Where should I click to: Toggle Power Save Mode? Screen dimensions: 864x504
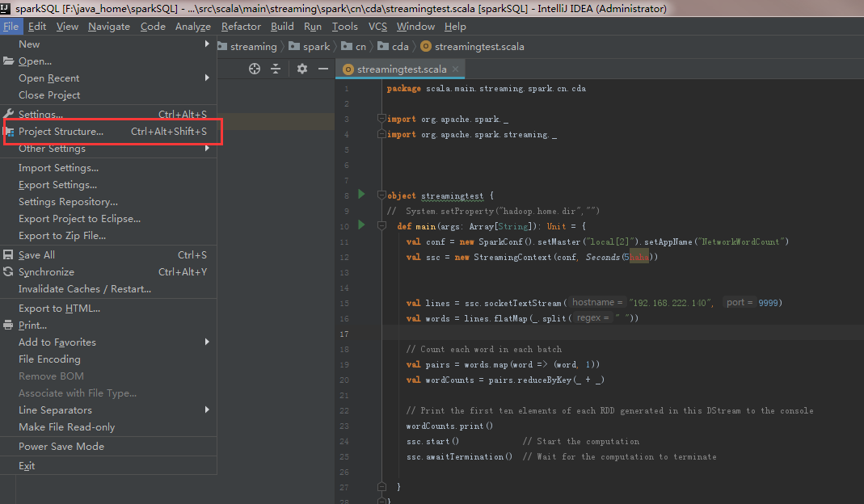tap(108, 446)
